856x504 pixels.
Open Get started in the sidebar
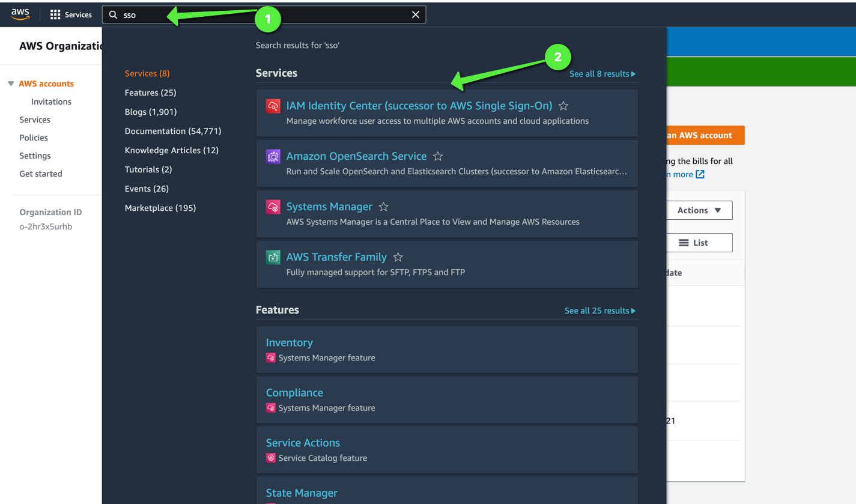point(41,174)
